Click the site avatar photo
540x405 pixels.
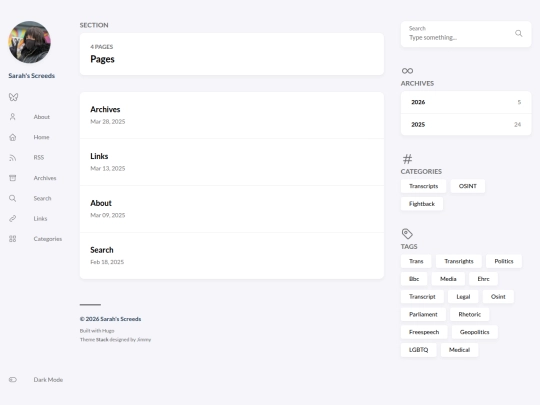tap(30, 42)
